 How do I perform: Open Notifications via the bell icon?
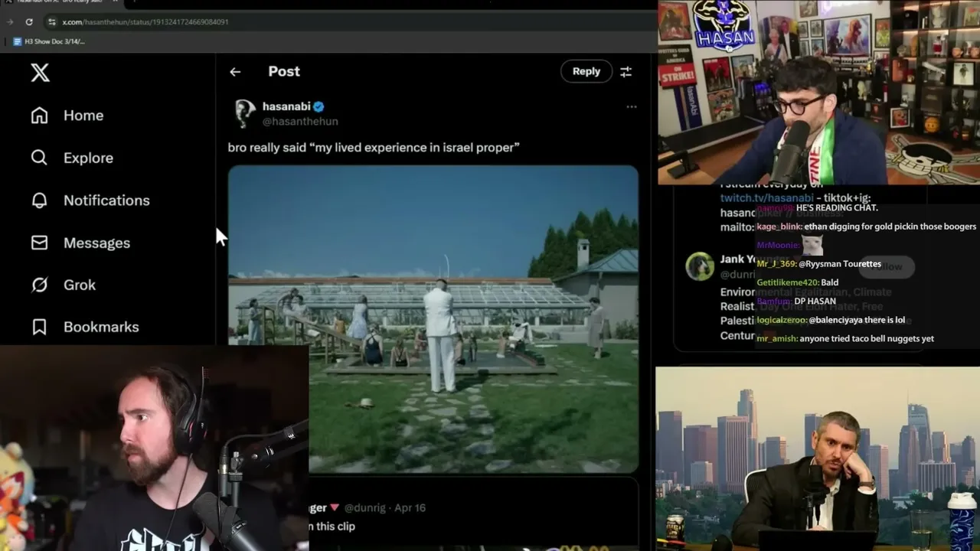pos(39,201)
